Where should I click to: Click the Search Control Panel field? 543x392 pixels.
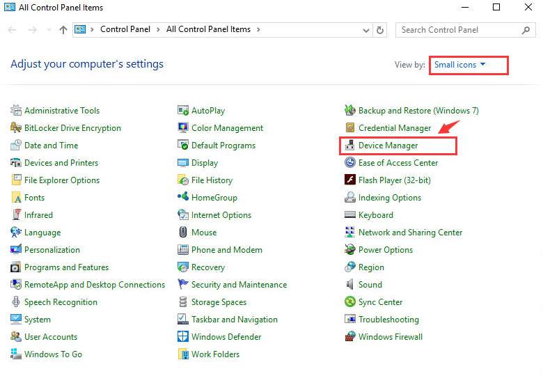459,30
